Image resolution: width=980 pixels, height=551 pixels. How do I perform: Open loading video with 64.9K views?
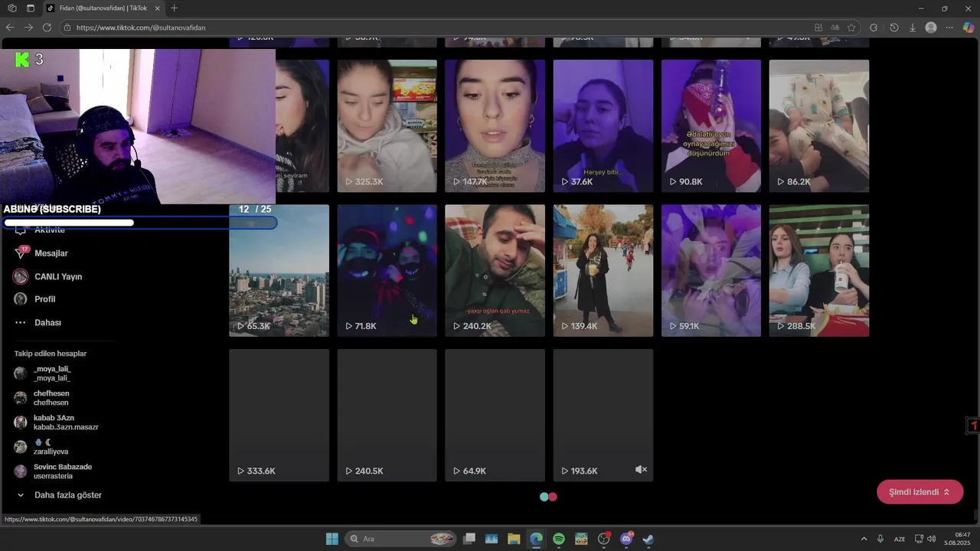tap(495, 416)
